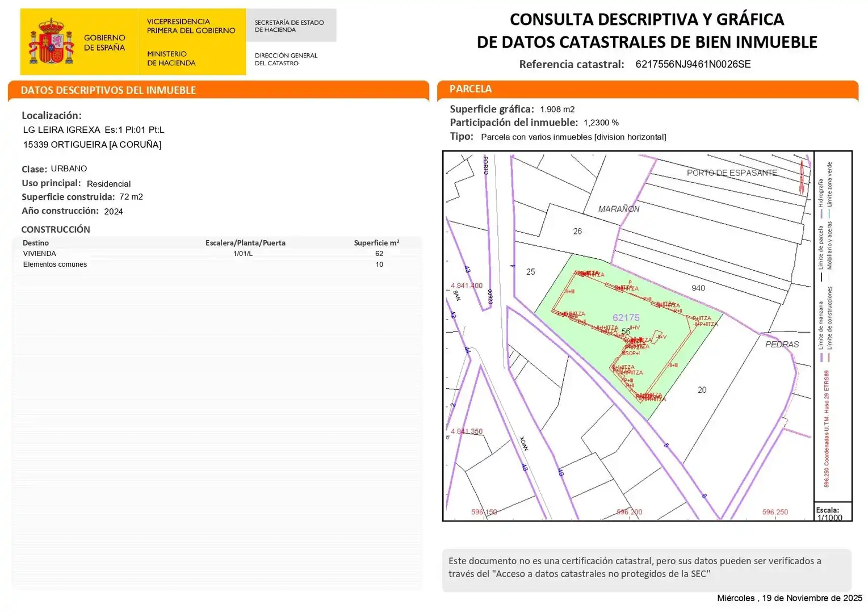Click the 'Localización:' label
The height and width of the screenshot is (613, 868).
(52, 115)
